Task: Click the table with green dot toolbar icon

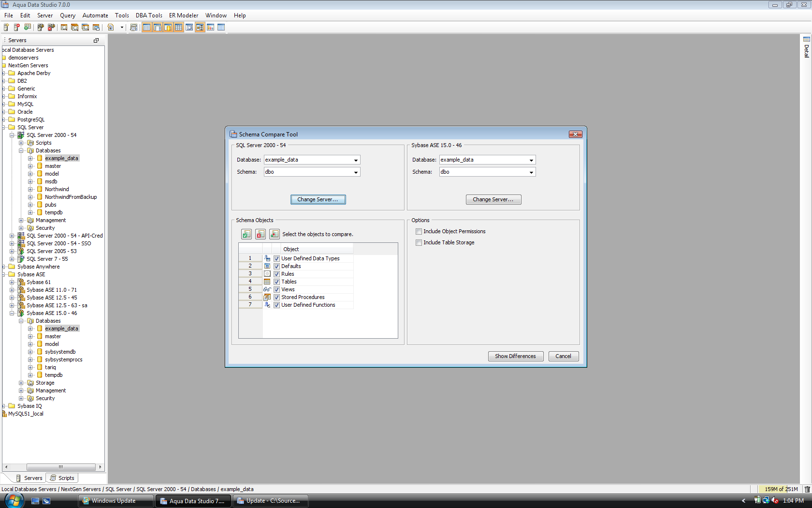Action: (x=27, y=27)
